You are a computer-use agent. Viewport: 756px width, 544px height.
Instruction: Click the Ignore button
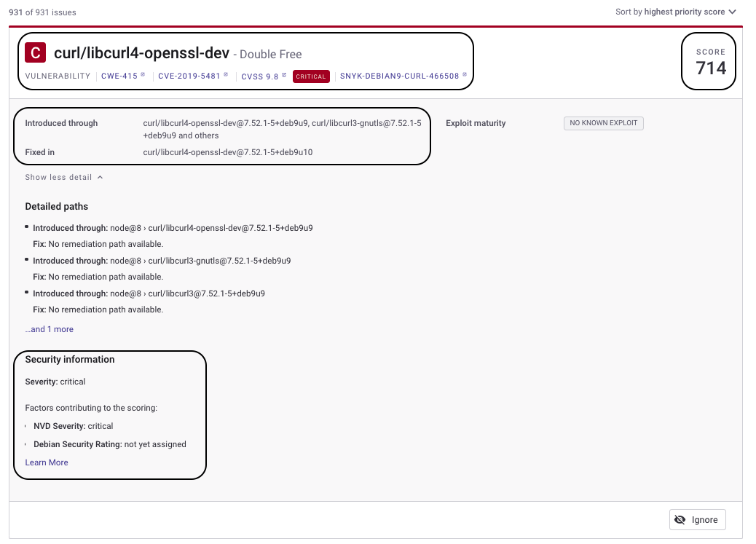click(x=697, y=520)
